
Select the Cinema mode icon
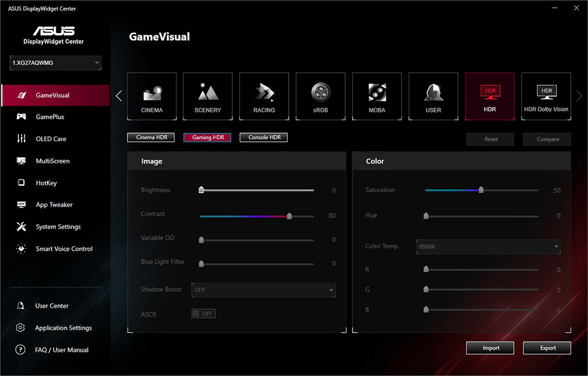pos(152,97)
